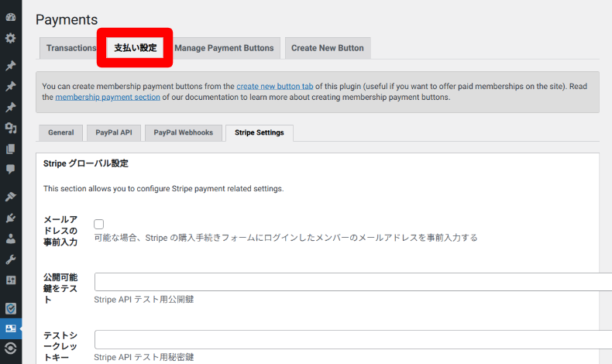Click the gear icon below the Dashboard icon
Screen dimensions: 612x364
[11, 38]
